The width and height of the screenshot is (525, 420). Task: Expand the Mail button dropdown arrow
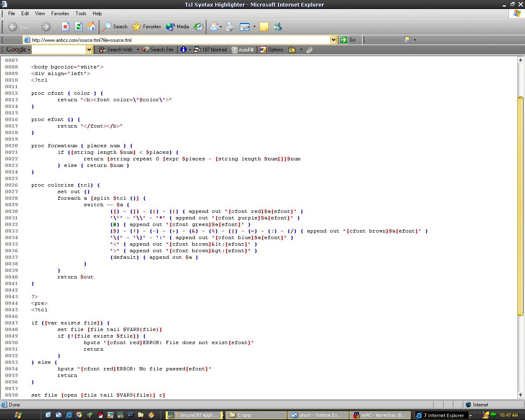pos(221,27)
